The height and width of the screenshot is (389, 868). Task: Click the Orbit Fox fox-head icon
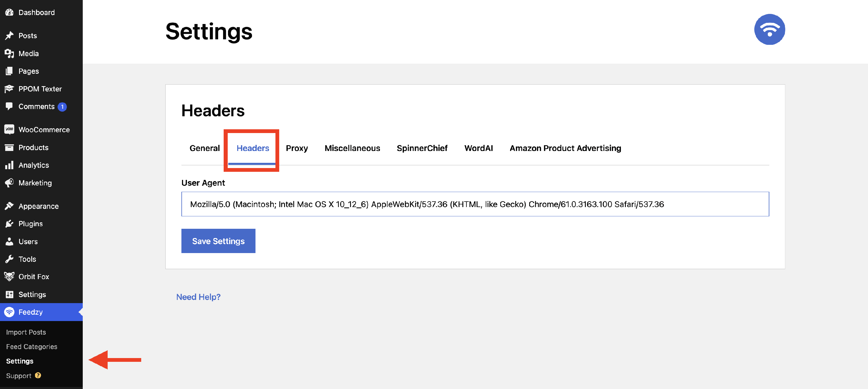9,276
